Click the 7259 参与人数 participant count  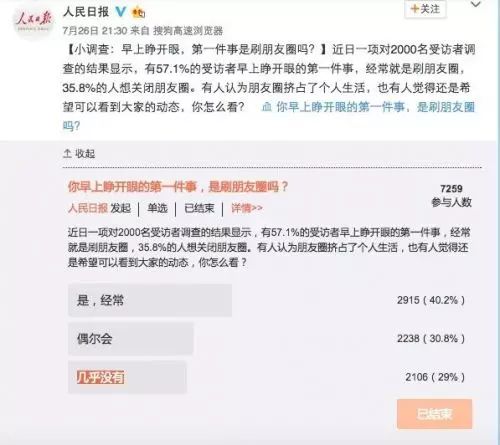pyautogui.click(x=451, y=195)
